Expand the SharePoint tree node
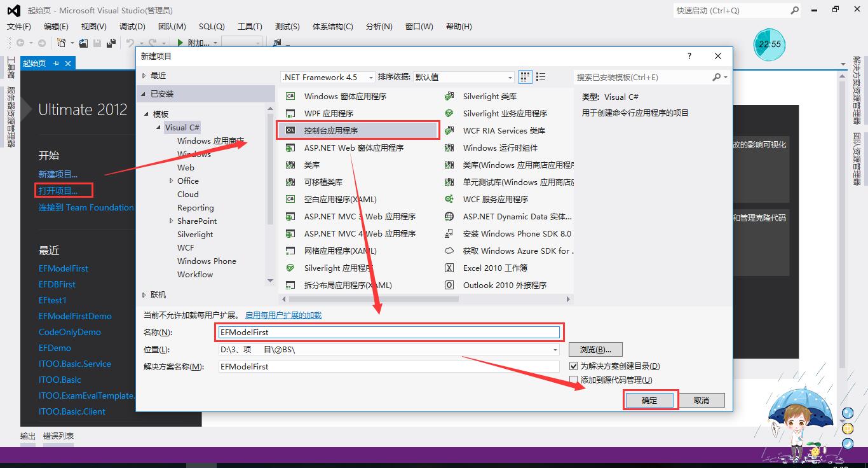The image size is (868, 468). [172, 221]
